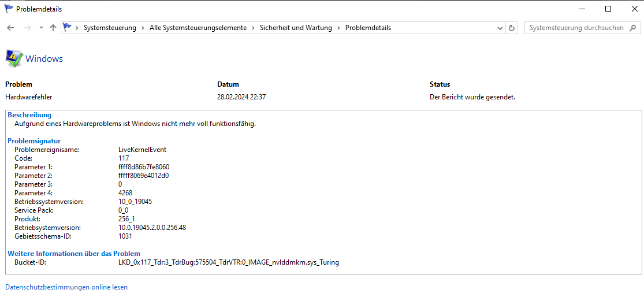Screen dimensions: 644x297
Task: Select the Bucket-ID value text
Action: point(228,262)
